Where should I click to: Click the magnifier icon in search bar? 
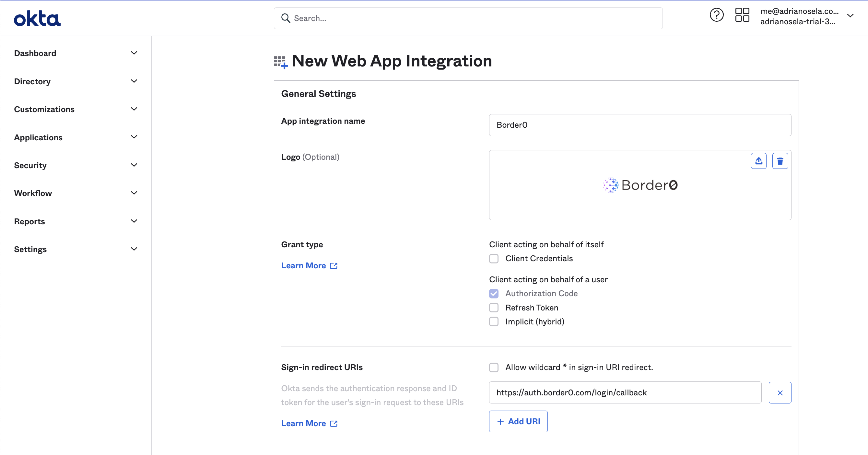286,18
